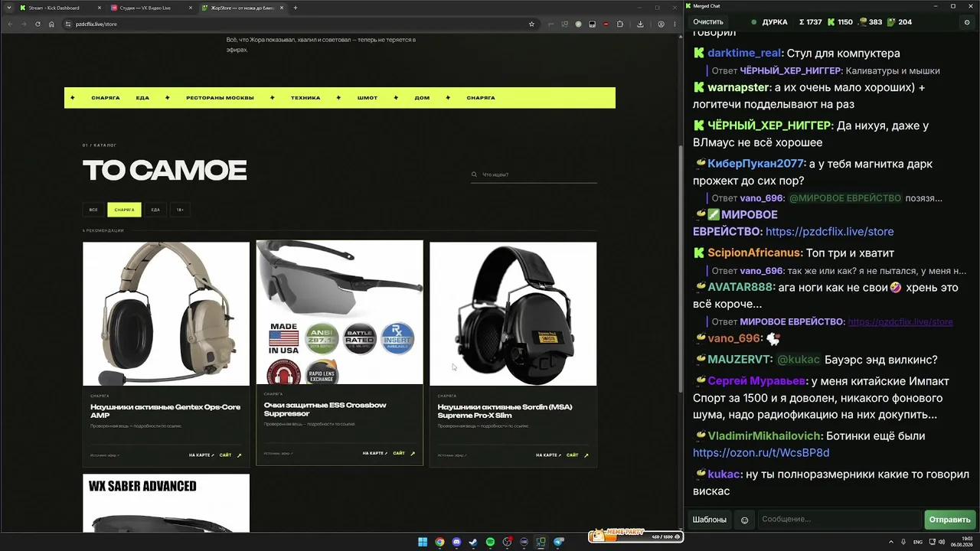
Task: Open ЕДА in the yellow category bar
Action: click(x=142, y=98)
